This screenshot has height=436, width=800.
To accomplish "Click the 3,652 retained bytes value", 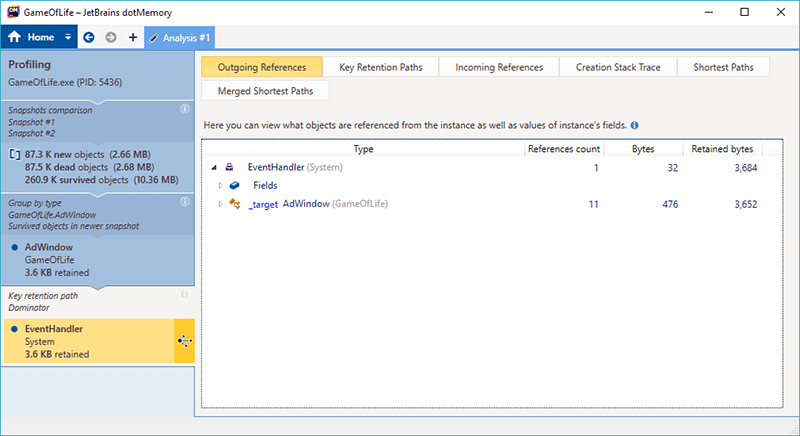I will [x=745, y=204].
